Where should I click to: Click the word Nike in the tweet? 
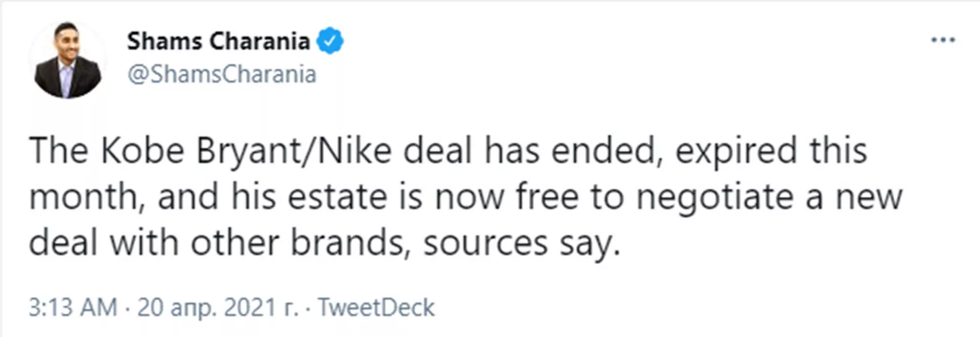pos(355,151)
